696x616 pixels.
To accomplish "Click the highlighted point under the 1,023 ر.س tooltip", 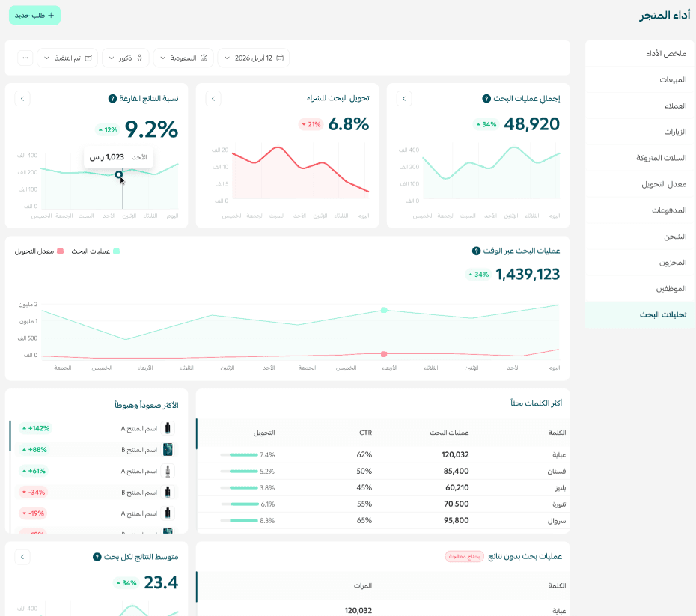I will coord(118,175).
